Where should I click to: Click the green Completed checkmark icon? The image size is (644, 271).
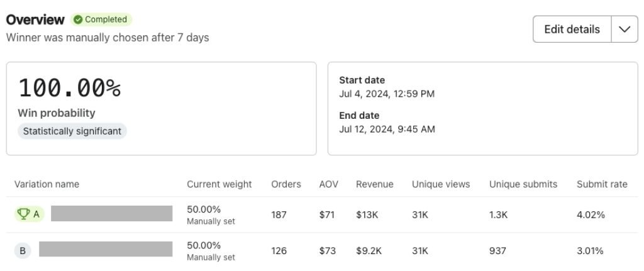[78, 19]
